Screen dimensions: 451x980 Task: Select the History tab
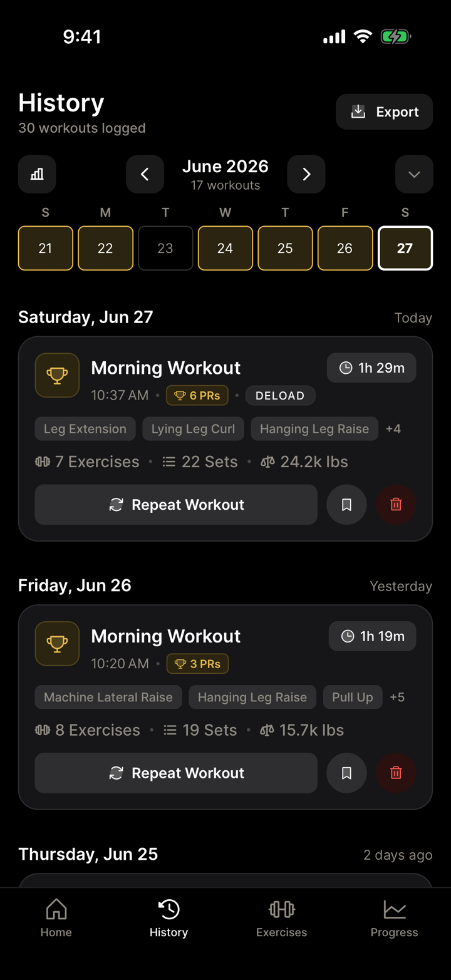click(169, 919)
